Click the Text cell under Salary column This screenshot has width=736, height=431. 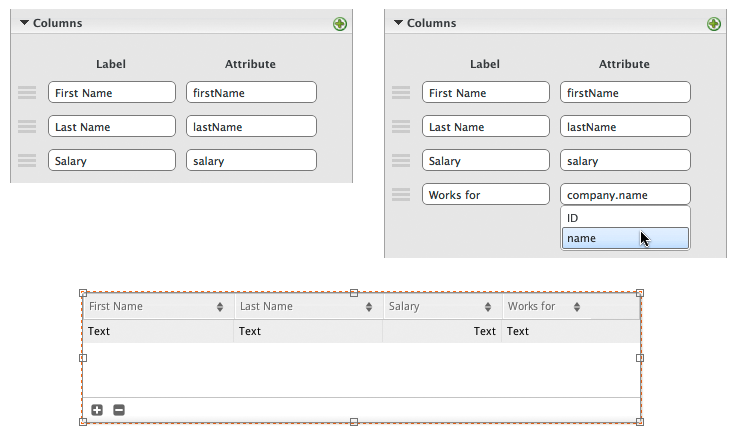pos(441,331)
